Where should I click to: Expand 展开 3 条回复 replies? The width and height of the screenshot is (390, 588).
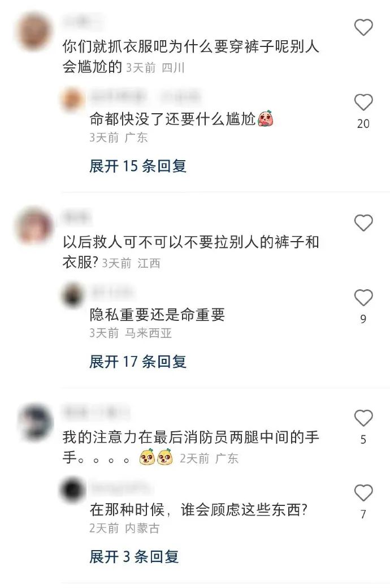[x=134, y=557]
